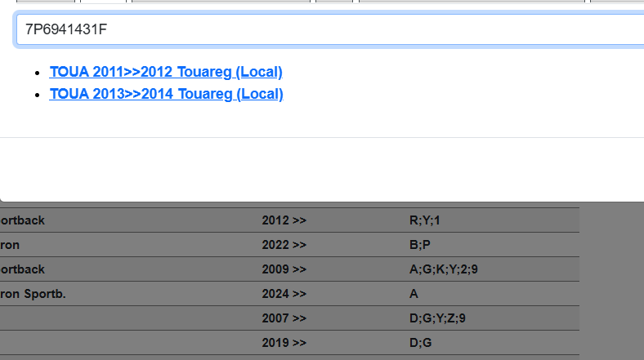Select the 2024 >> year cell
Image resolution: width=644 pixels, height=360 pixels.
(284, 294)
